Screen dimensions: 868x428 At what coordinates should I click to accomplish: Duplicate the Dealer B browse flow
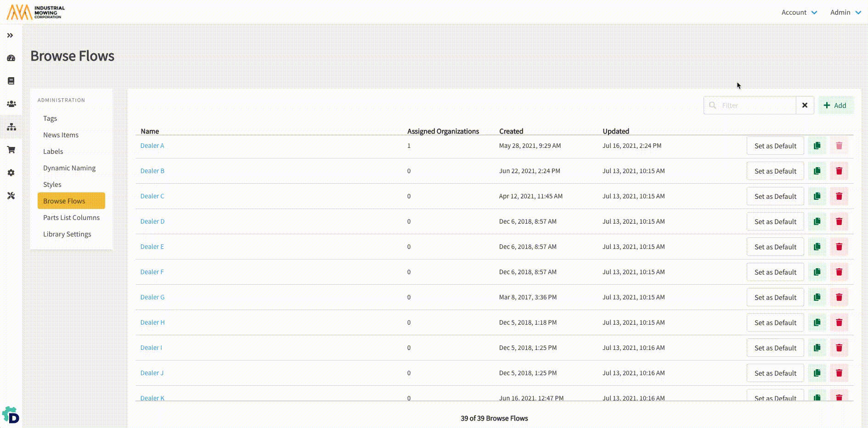(x=817, y=171)
